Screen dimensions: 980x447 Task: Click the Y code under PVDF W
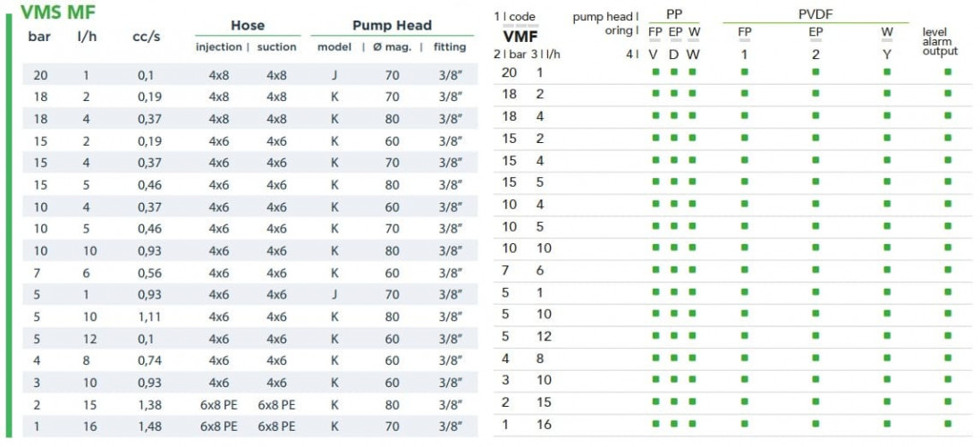[x=887, y=54]
